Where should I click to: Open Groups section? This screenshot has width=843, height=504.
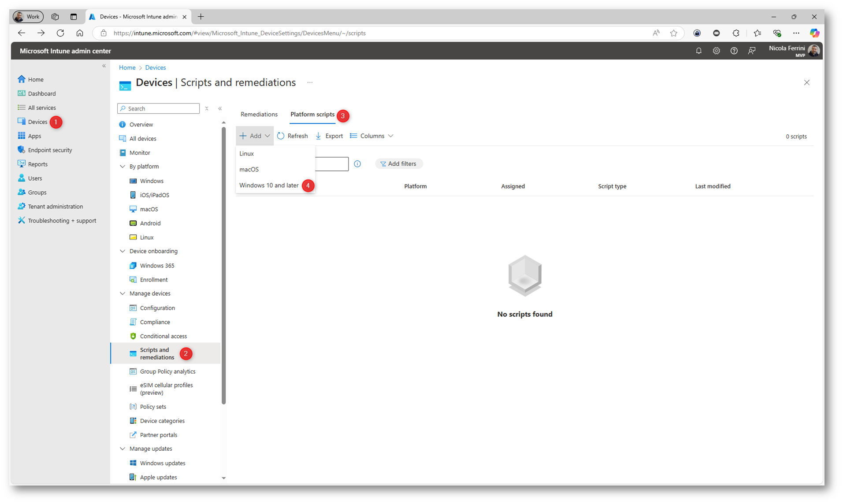[x=32, y=193]
